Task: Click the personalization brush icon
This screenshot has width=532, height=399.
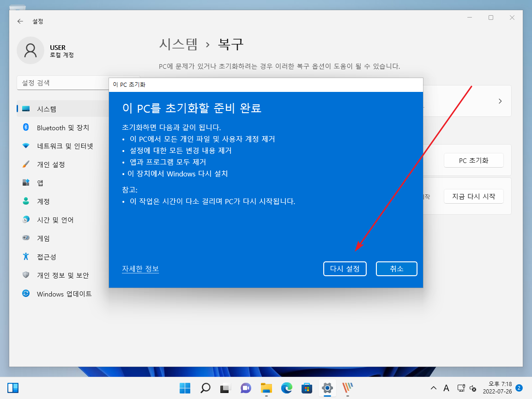Action: click(x=26, y=164)
